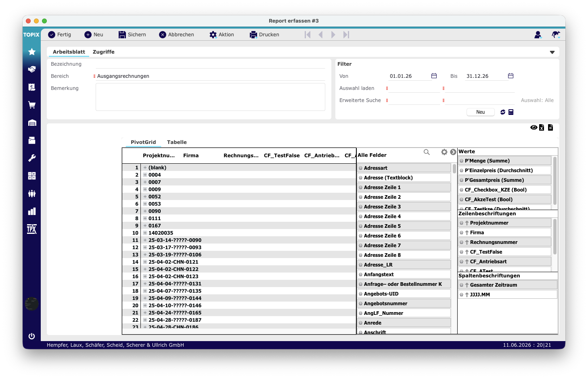
Task: Click the document icon above the field list
Action: tap(550, 127)
